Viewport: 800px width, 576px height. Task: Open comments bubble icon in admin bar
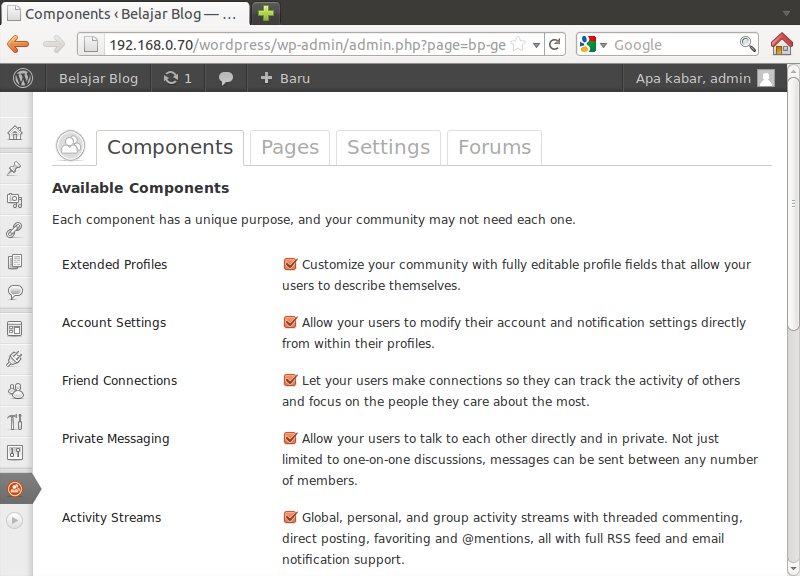pyautogui.click(x=226, y=78)
